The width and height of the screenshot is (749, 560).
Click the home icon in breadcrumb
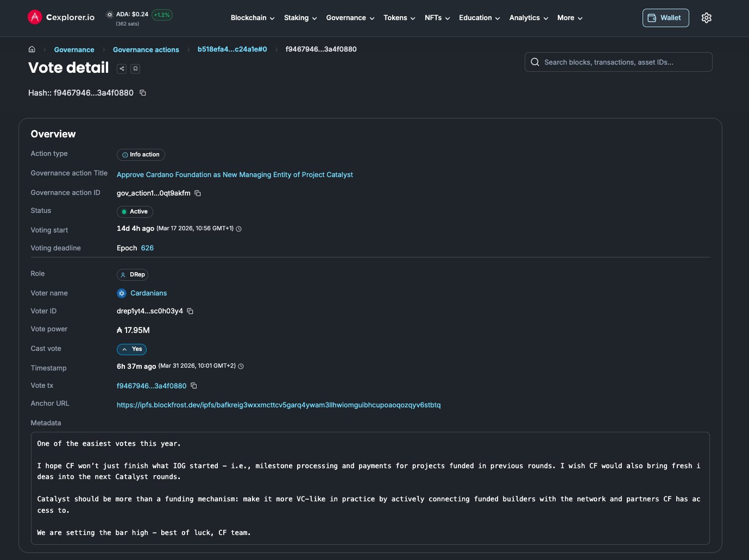32,49
